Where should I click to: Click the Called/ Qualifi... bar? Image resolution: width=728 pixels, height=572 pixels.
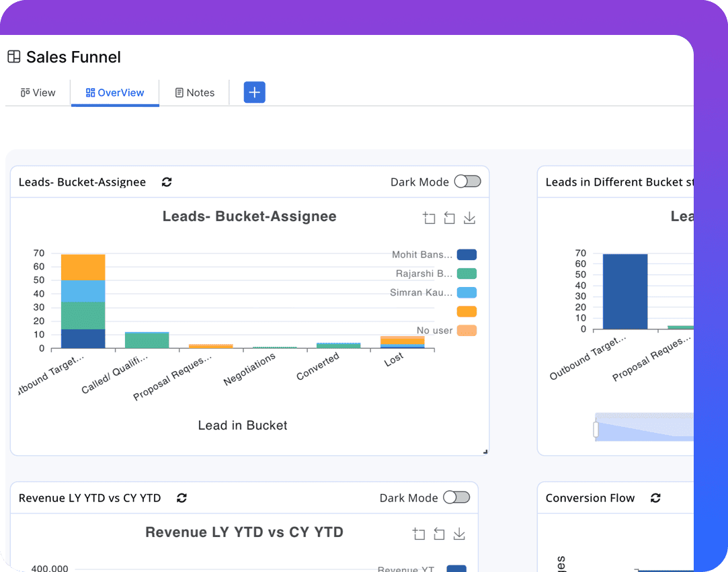[x=147, y=340]
